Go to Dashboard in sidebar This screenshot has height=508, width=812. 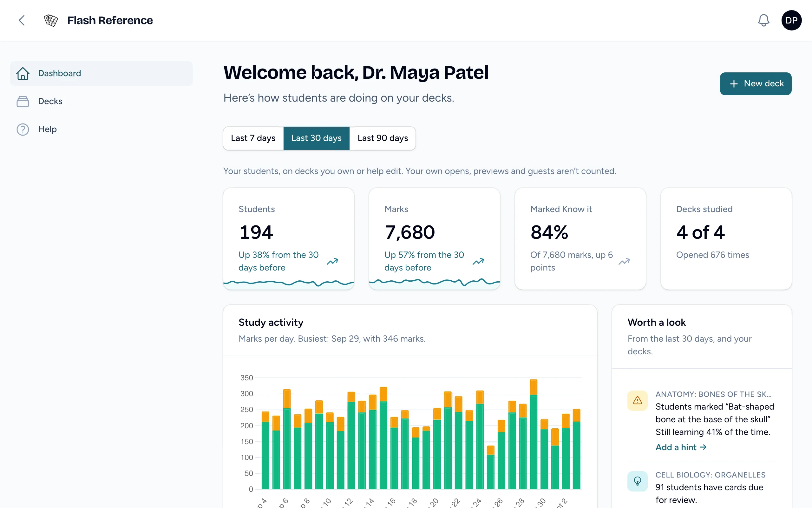click(x=101, y=73)
